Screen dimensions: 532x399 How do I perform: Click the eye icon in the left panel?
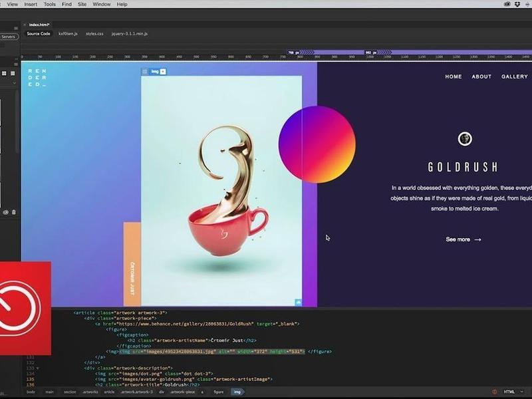tap(6, 212)
